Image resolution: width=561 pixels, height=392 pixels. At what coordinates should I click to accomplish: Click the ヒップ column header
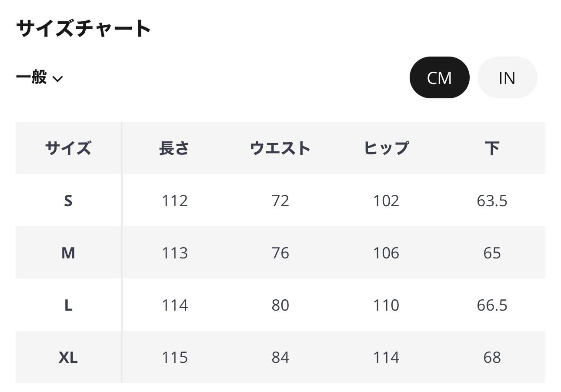click(x=386, y=148)
